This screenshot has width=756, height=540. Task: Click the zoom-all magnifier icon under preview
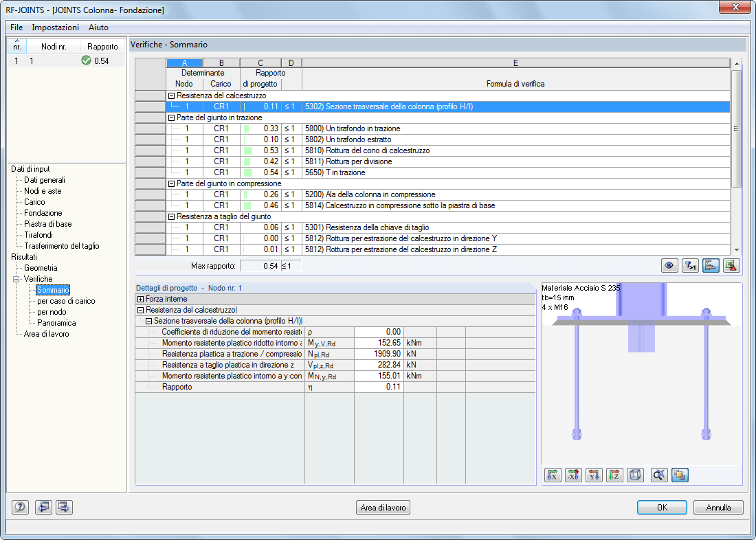click(x=659, y=475)
